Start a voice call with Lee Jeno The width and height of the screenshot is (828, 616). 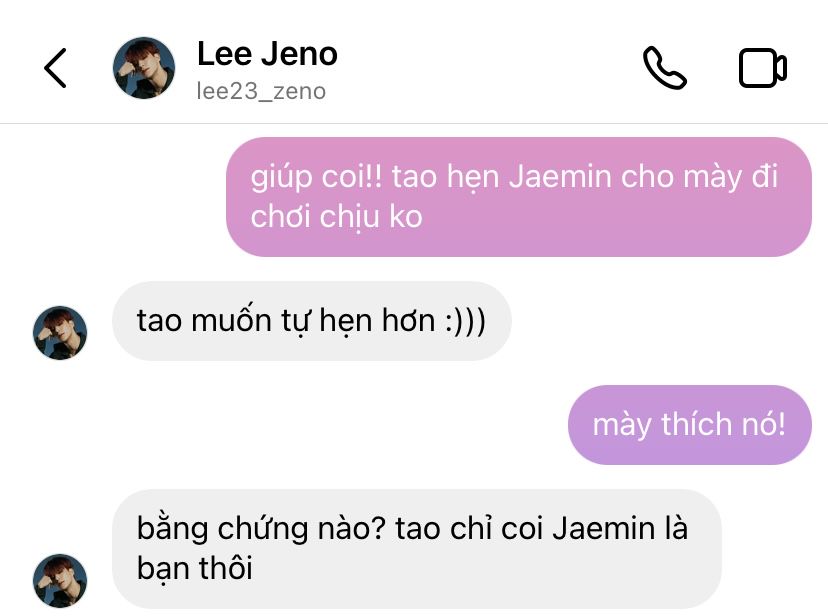(x=664, y=68)
